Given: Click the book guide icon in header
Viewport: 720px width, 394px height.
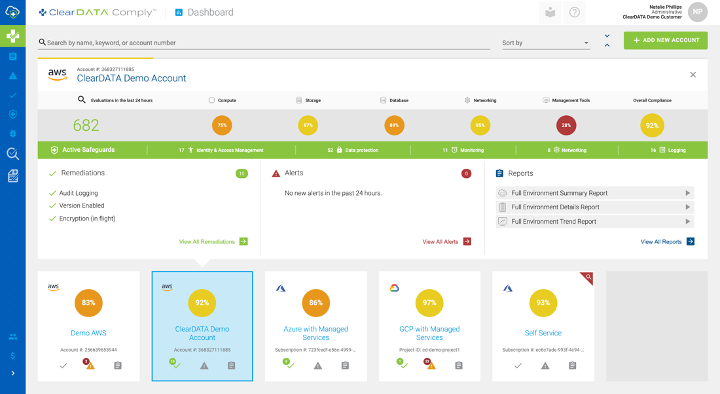Looking at the screenshot, I should click(550, 12).
